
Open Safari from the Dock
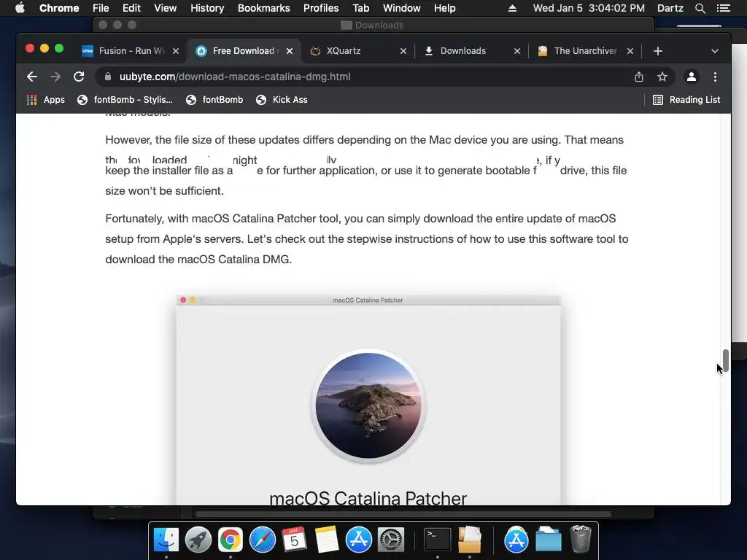263,540
